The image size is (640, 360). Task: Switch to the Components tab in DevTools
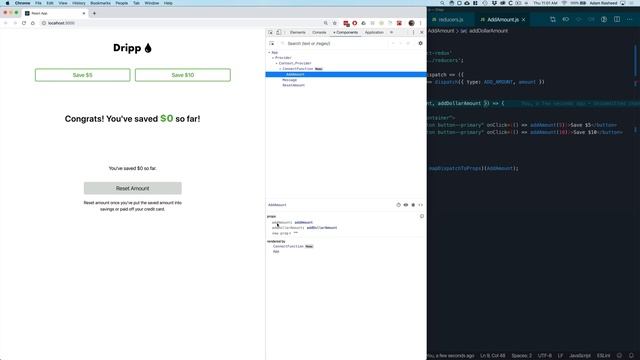click(346, 32)
